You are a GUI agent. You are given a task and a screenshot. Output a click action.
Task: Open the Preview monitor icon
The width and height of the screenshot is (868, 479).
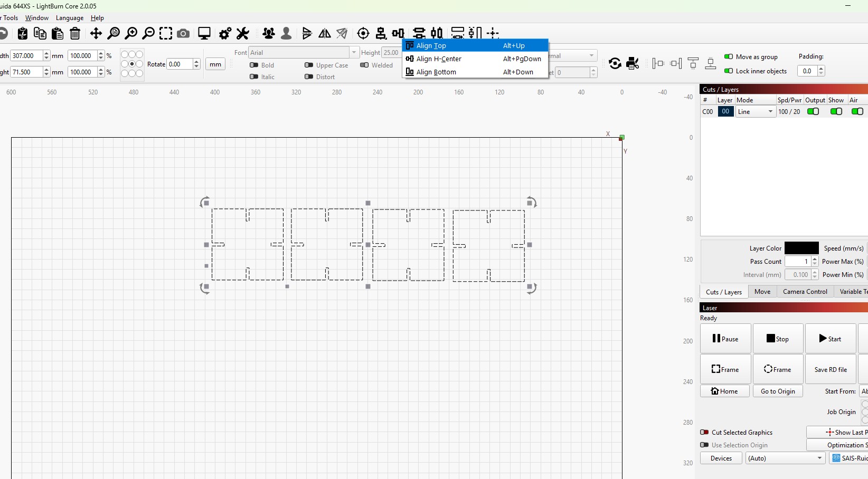click(x=204, y=34)
